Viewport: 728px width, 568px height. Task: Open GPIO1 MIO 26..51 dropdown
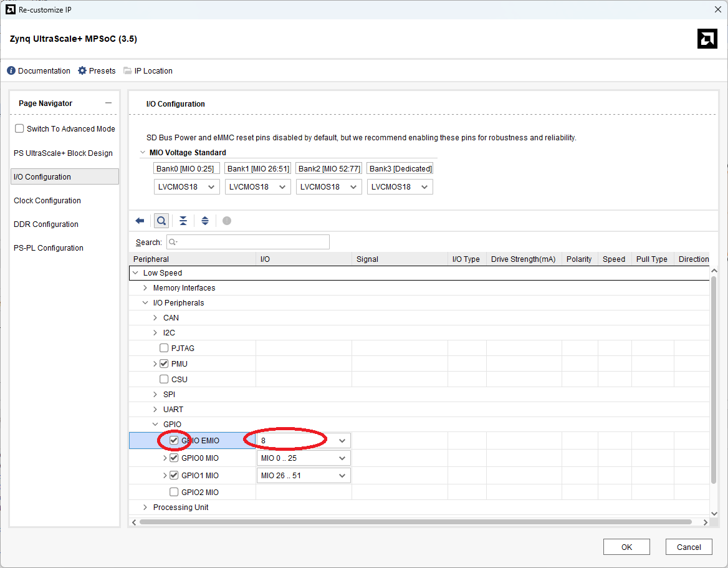point(303,475)
